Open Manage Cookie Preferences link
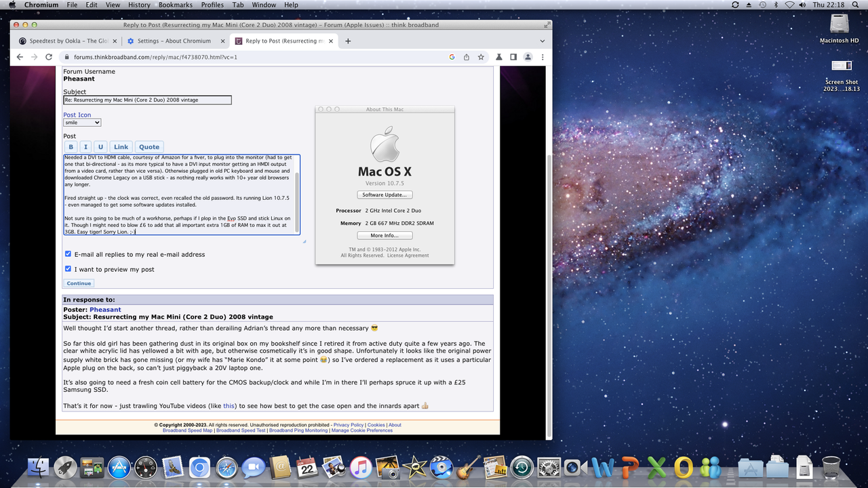Viewport: 868px width, 488px height. coord(362,430)
